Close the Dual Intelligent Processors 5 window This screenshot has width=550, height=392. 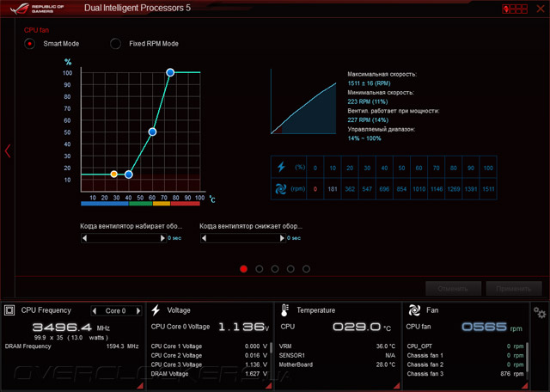click(541, 9)
